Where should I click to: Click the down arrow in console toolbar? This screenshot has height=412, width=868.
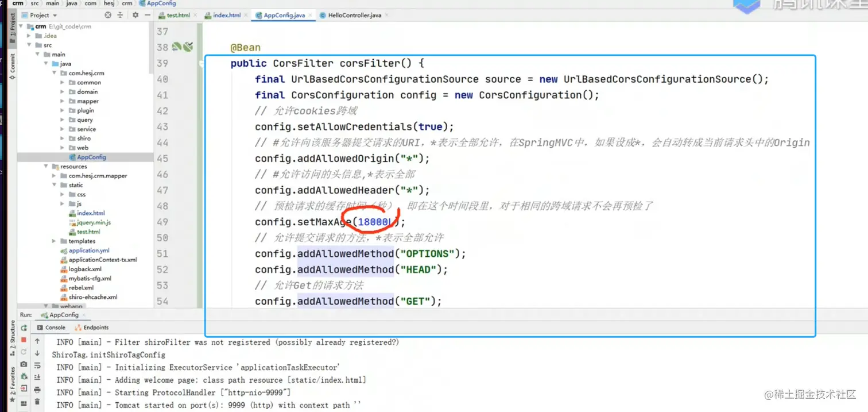tap(37, 353)
